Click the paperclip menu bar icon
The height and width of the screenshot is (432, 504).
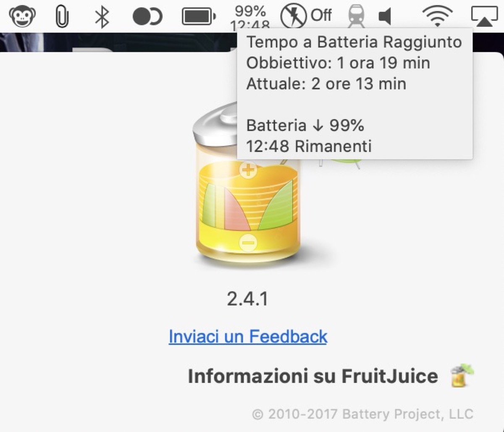(x=62, y=17)
